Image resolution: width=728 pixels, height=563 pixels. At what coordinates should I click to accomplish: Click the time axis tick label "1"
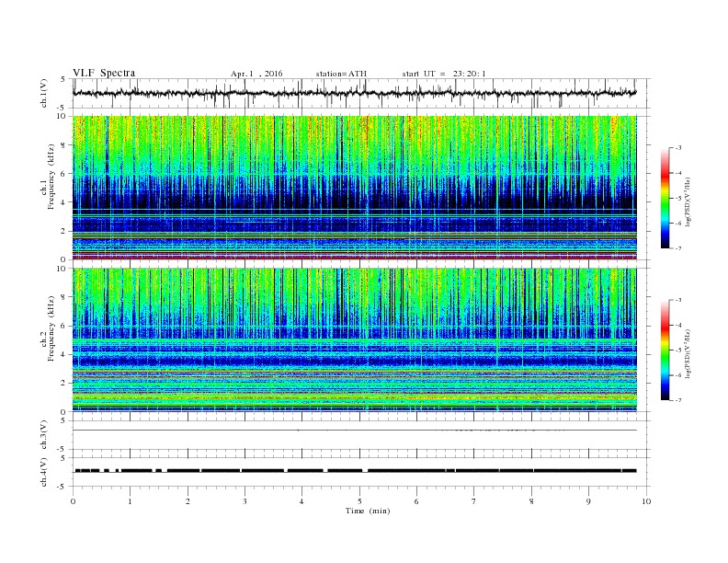point(130,501)
